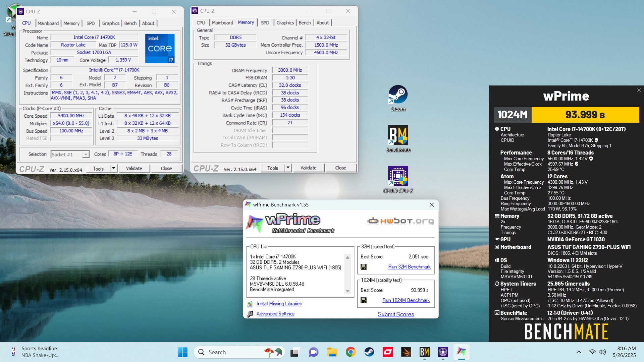Open the Windows Start menu

click(182, 352)
